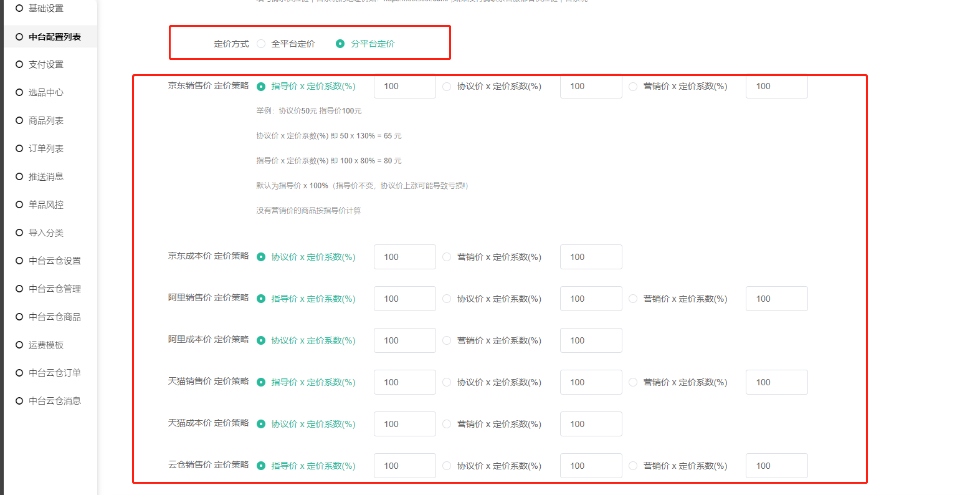Choose 营销价 option for 京东成本价 strategy
Viewport: 980px width, 495px height.
pyautogui.click(x=447, y=257)
